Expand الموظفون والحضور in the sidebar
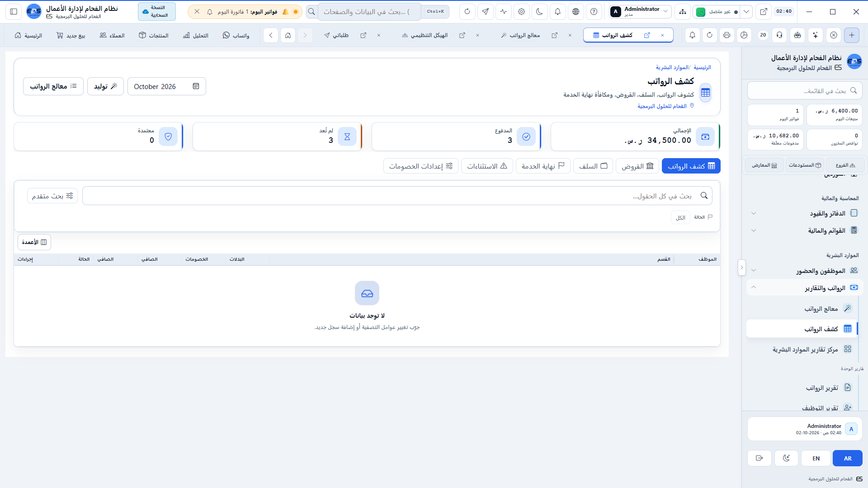This screenshot has width=868, height=488. pos(805,271)
